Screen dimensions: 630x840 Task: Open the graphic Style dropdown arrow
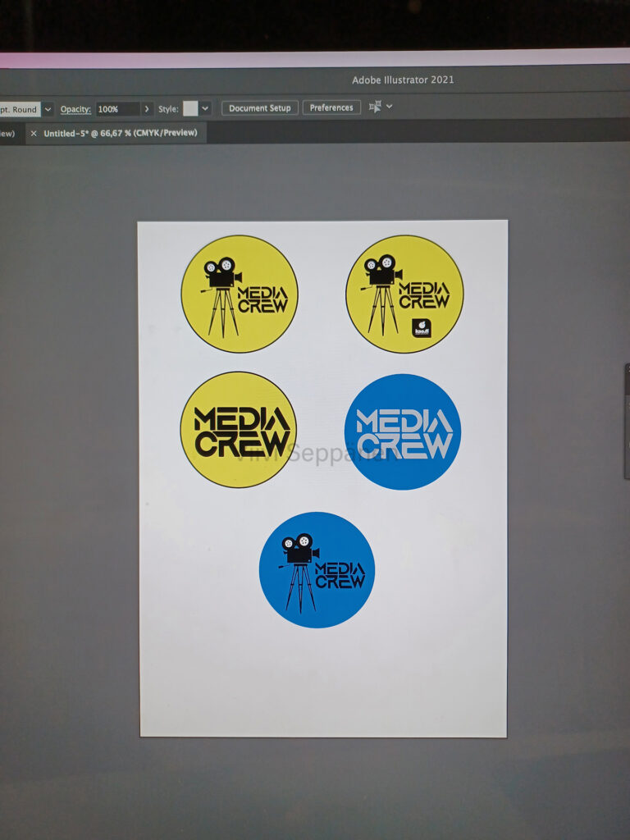(x=205, y=108)
